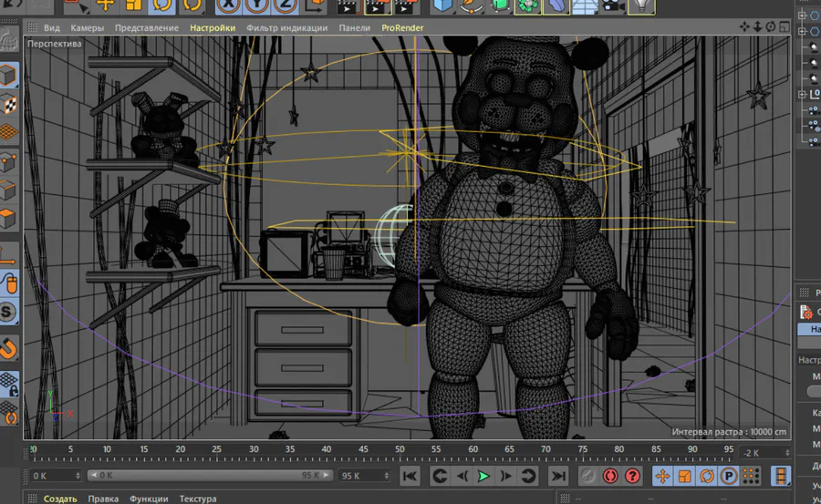Image resolution: width=821 pixels, height=504 pixels.
Task: Select the Scale tool in top toolbar
Action: tap(133, 5)
